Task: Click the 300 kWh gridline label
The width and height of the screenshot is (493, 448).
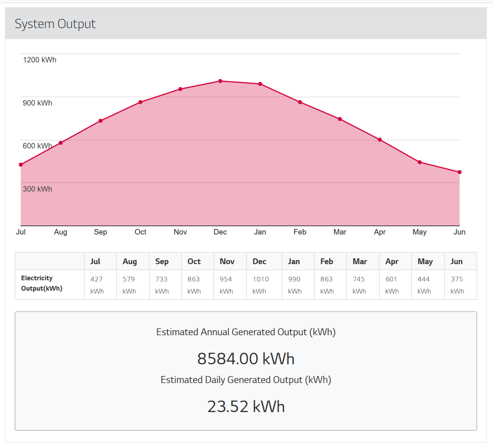Action: (x=37, y=189)
